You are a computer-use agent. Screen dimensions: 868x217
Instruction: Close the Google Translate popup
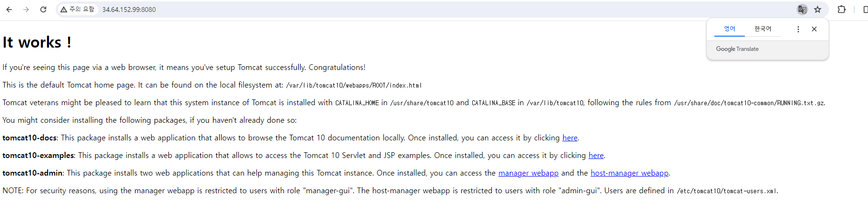pos(814,29)
